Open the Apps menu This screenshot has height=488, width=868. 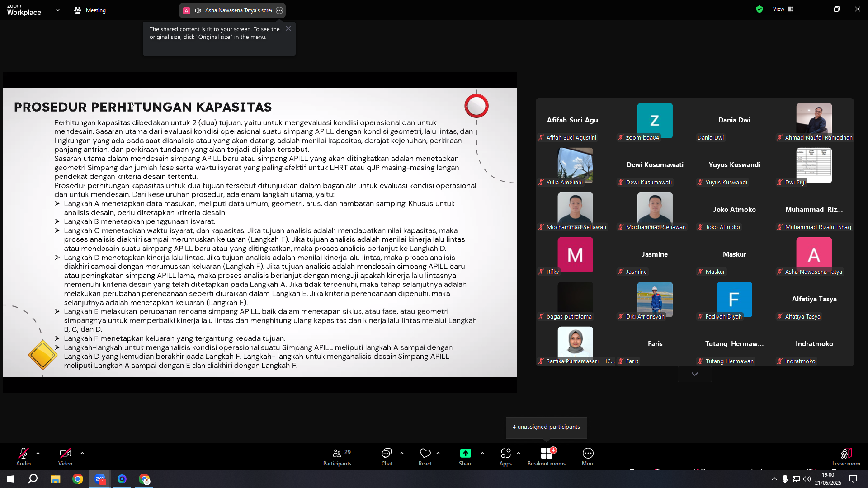coord(505,457)
